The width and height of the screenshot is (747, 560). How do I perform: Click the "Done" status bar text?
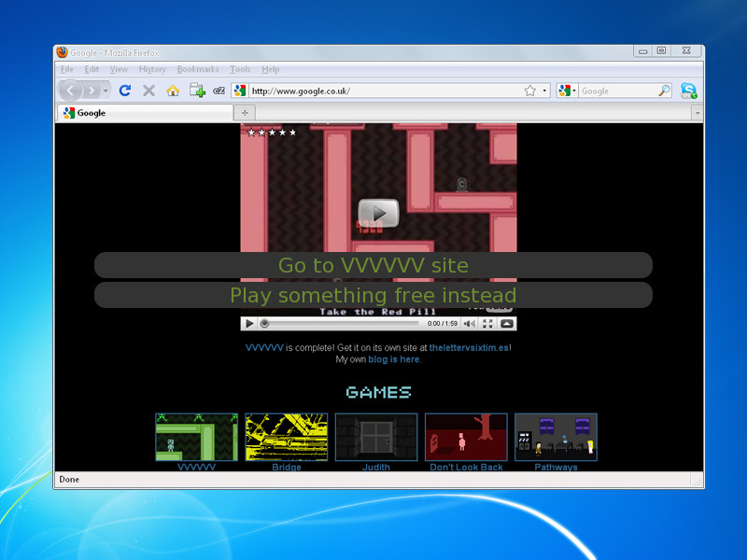[x=69, y=480]
